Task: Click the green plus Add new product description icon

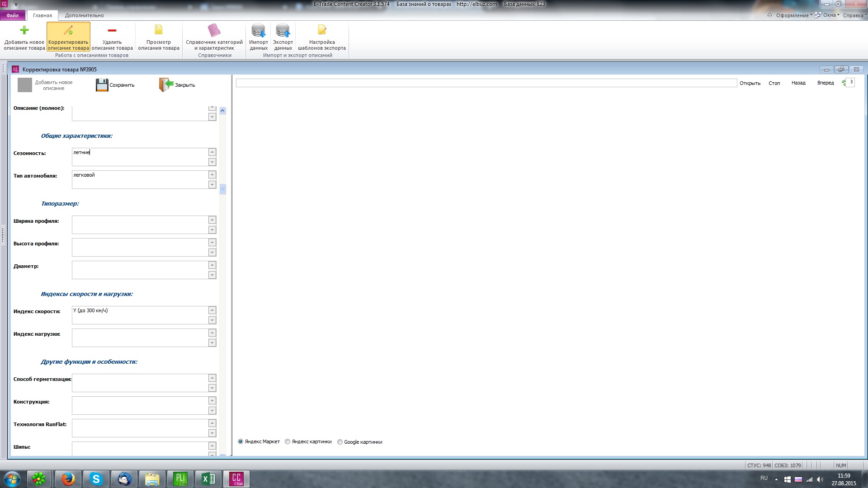Action: tap(24, 30)
